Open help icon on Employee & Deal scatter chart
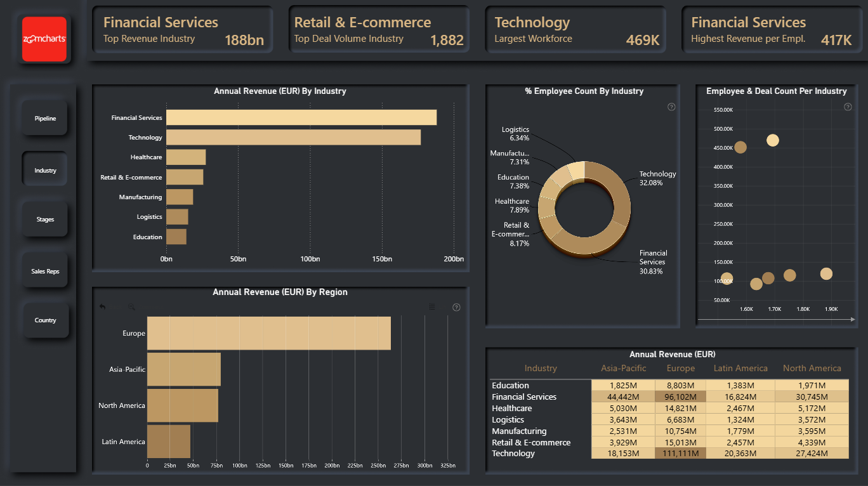 pos(848,107)
